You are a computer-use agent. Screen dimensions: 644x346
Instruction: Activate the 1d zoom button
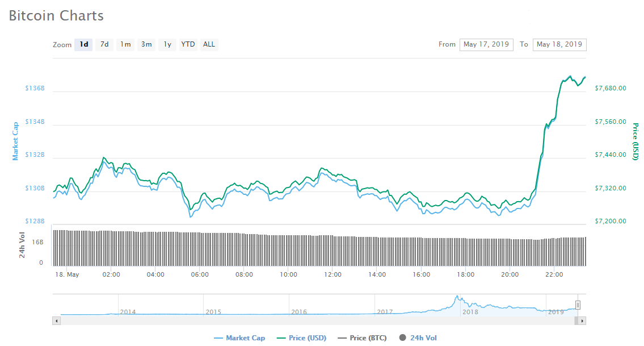click(x=83, y=44)
